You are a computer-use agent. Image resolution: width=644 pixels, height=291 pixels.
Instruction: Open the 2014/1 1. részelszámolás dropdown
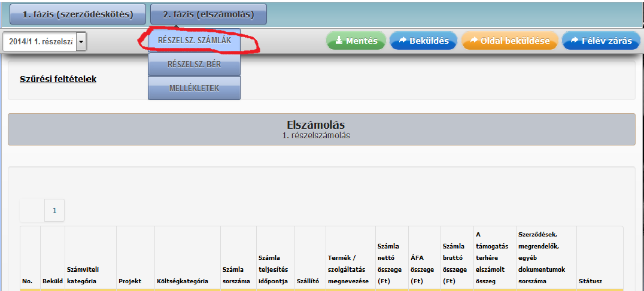point(44,42)
